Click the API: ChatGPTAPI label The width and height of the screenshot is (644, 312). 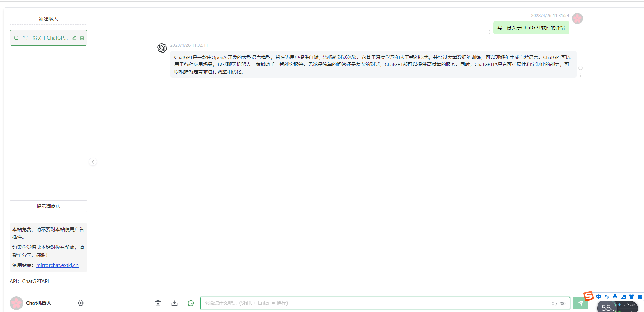(29, 281)
